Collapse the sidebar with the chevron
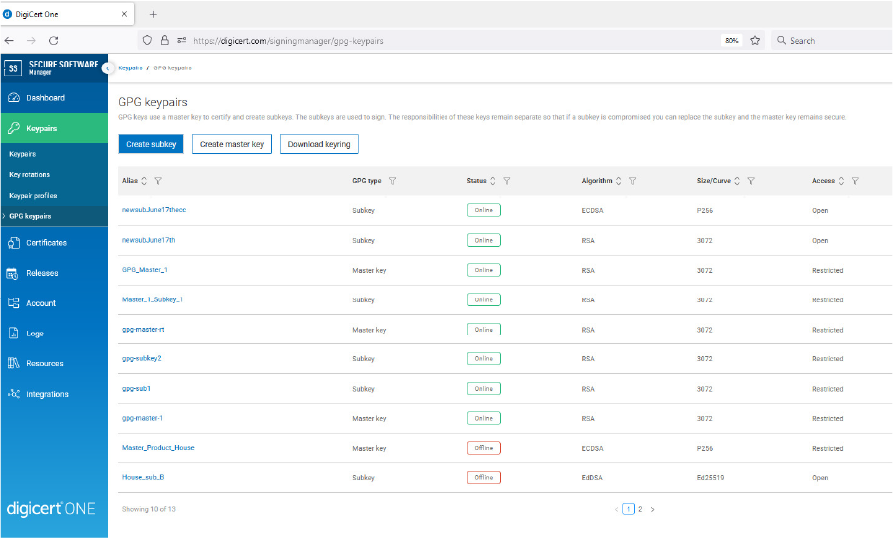The height and width of the screenshot is (538, 893). [x=107, y=68]
